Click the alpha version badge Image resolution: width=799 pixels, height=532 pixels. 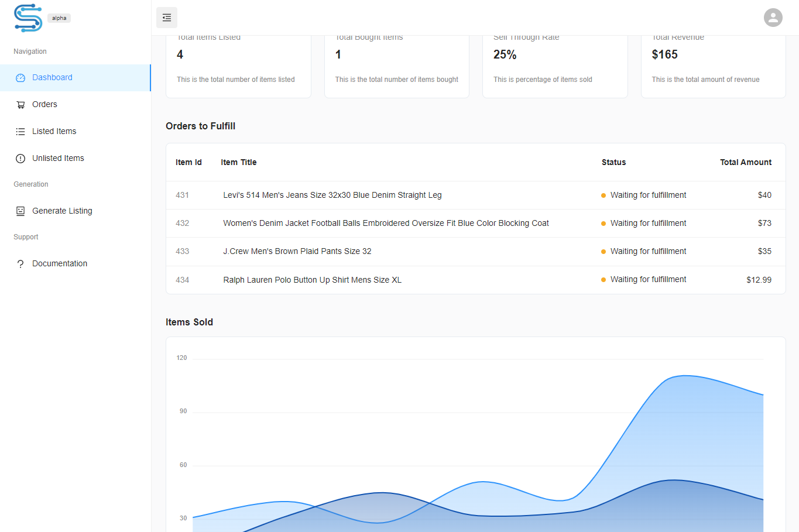point(59,18)
